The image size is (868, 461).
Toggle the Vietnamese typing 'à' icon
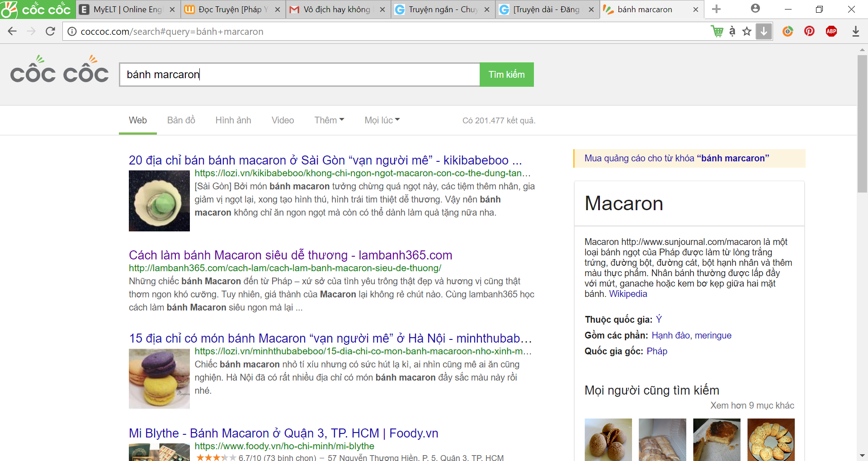pyautogui.click(x=732, y=31)
